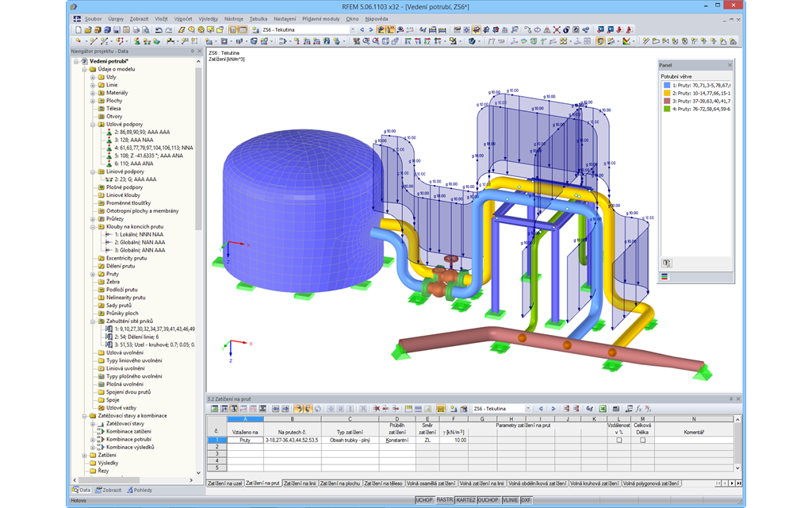Viewport: 812px width, 508px height.
Task: Expand the Zatížení tree node
Action: (x=84, y=455)
